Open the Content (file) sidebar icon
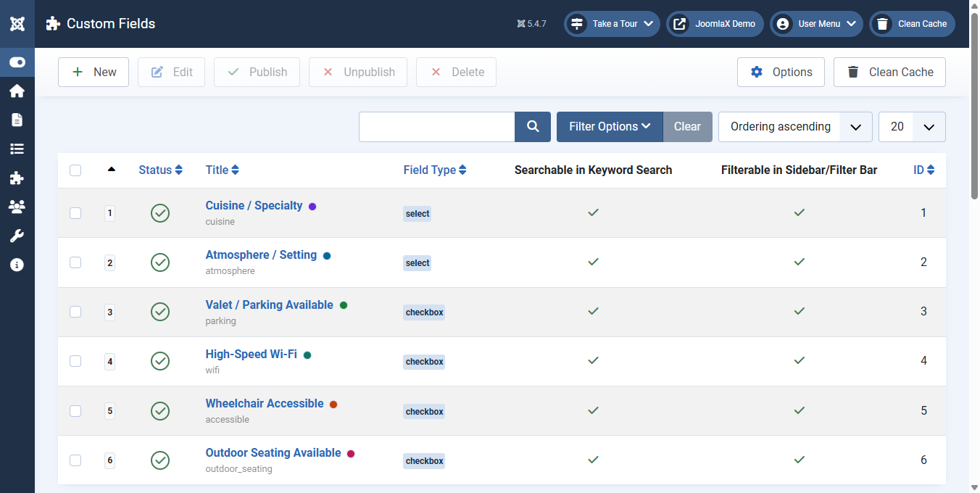The width and height of the screenshot is (980, 493). point(17,120)
